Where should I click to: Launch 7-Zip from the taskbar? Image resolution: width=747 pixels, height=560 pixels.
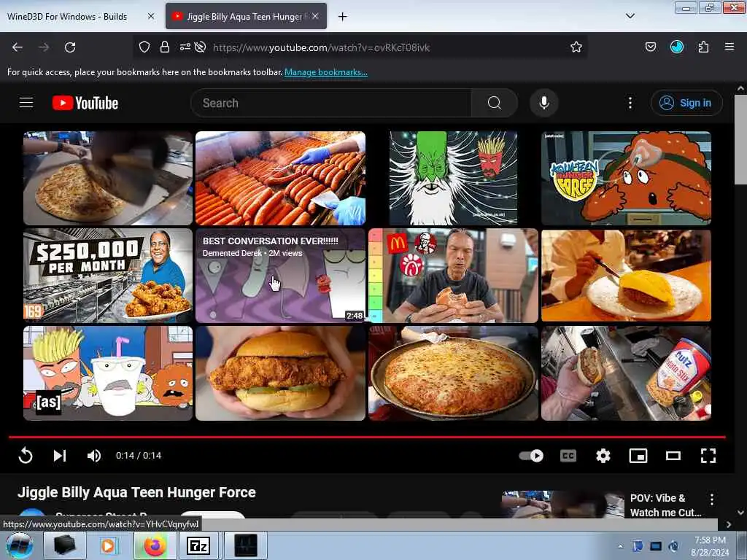pos(199,545)
